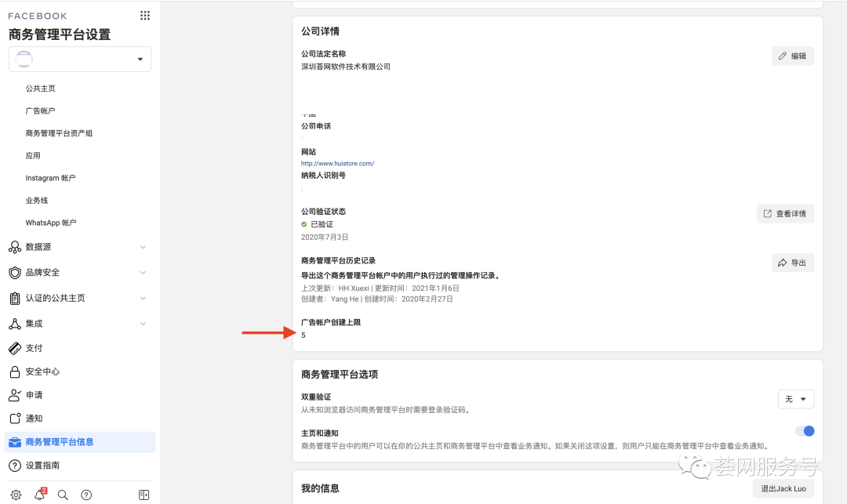847x504 pixels.
Task: Open the apps grid icon next to FACEBOOK
Action: pos(145,15)
